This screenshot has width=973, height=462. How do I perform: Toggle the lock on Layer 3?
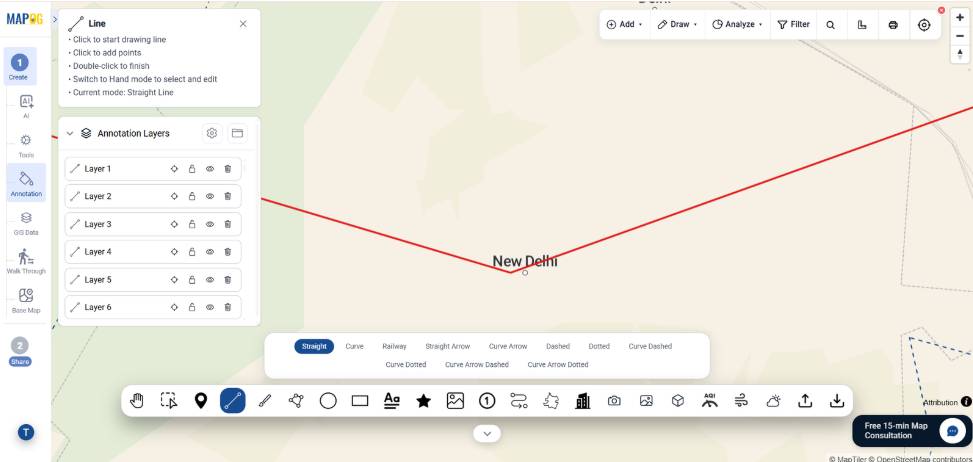pos(192,224)
